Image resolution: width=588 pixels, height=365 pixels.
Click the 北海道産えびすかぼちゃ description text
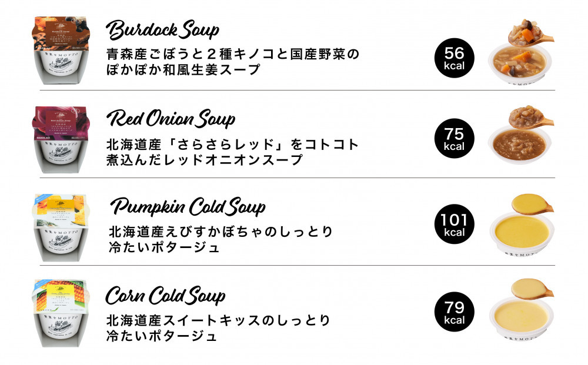221,239
